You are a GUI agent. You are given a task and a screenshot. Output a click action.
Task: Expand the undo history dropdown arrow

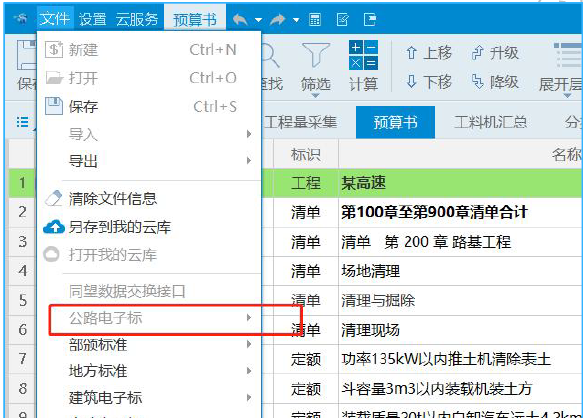point(258,20)
